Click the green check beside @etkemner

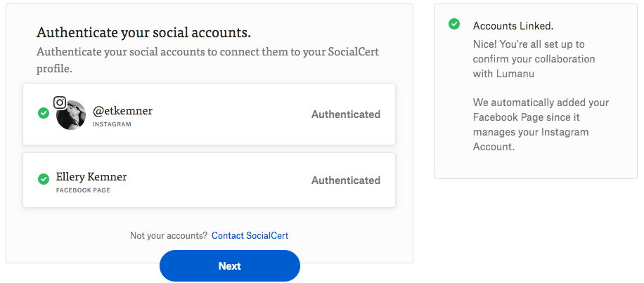click(44, 113)
